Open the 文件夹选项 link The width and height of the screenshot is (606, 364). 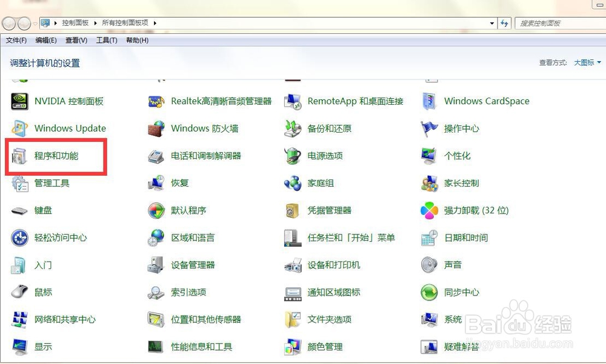(x=329, y=320)
